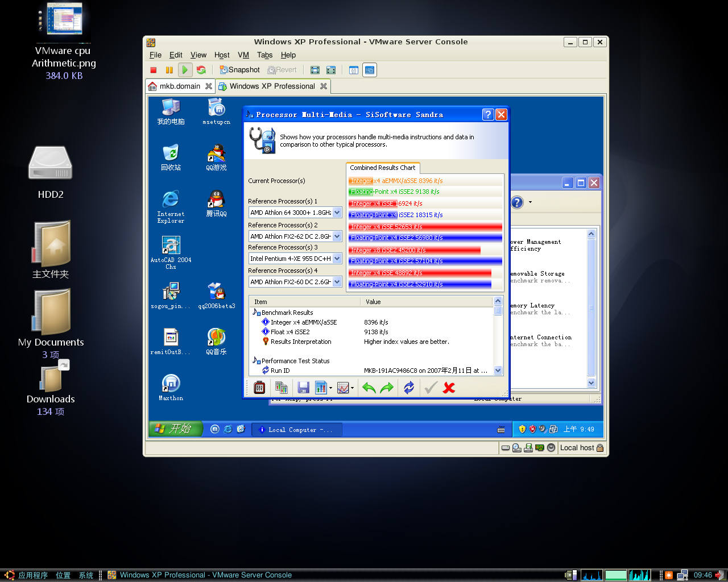This screenshot has width=728, height=582.
Task: Select the Integer x4 aEMMX/aSSE result row
Action: 304,322
